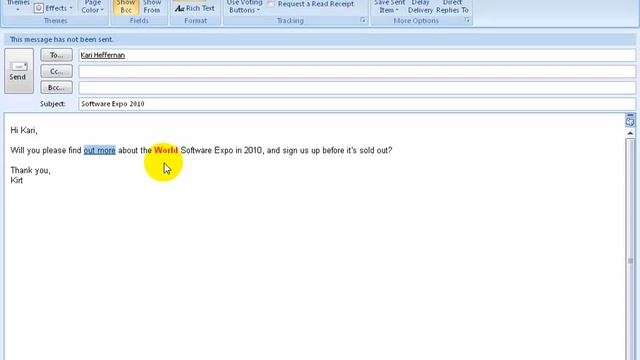
Task: Click the red word World
Action: click(x=166, y=150)
